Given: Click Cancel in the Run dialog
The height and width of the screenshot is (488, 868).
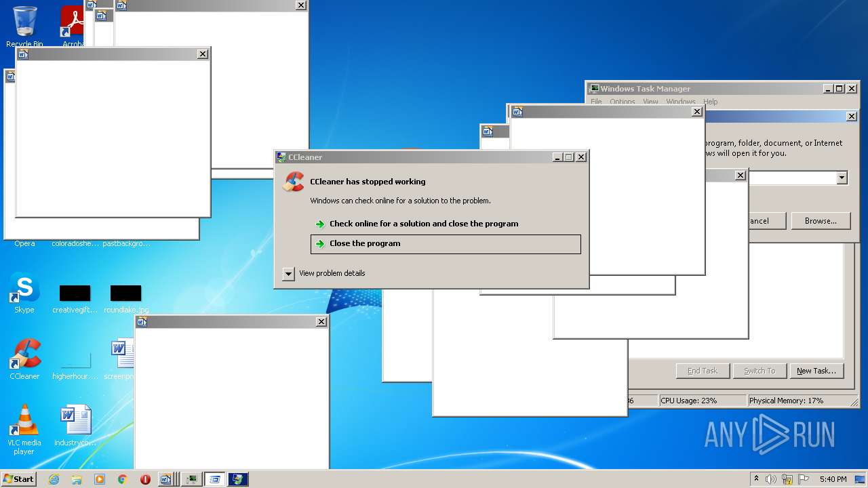Looking at the screenshot, I should [x=766, y=221].
